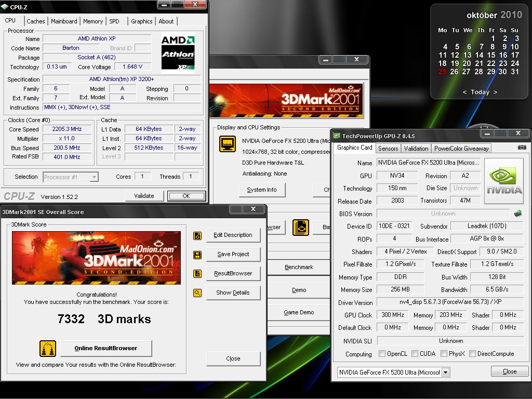The height and width of the screenshot is (399, 532).
Task: Click the Demo button in 3DMark
Action: click(x=299, y=290)
